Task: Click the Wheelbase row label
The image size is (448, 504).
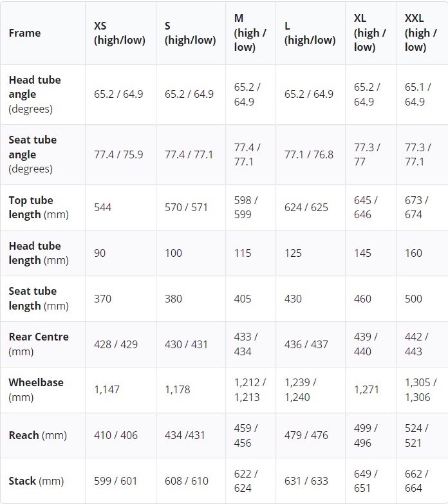Action: pyautogui.click(x=36, y=389)
